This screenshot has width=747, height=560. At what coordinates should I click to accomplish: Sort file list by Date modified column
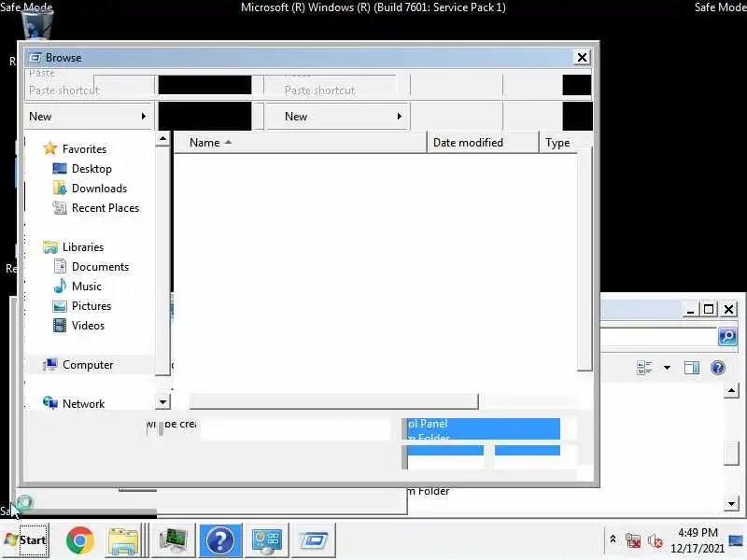point(483,143)
